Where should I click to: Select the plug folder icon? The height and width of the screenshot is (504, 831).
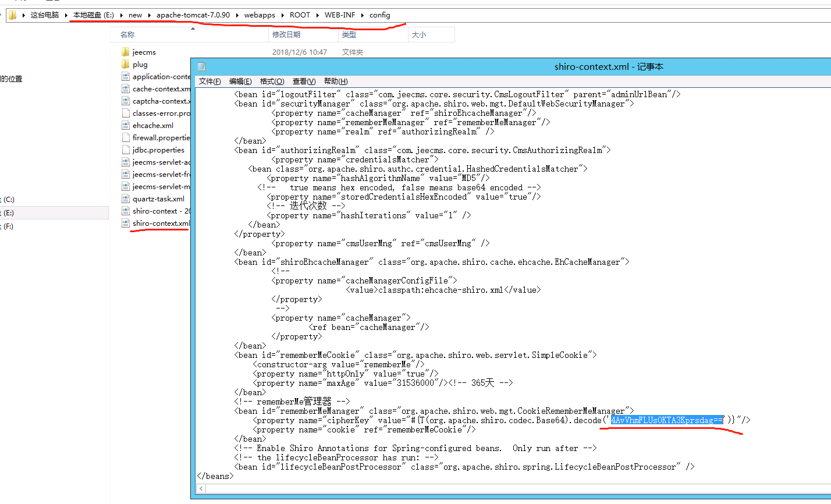125,64
